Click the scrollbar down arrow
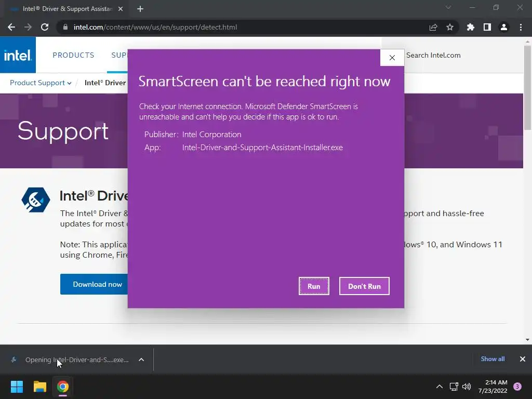Image resolution: width=532 pixels, height=399 pixels. (527, 340)
